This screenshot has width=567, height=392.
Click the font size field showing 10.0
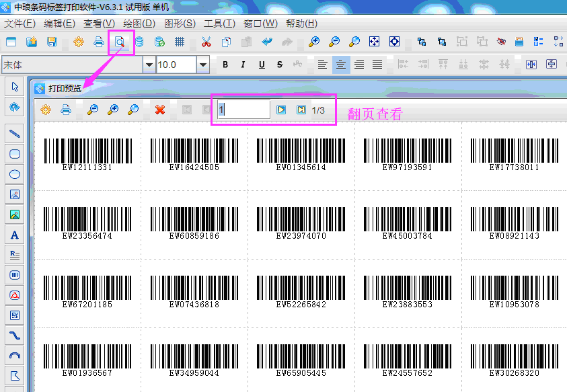(x=176, y=65)
